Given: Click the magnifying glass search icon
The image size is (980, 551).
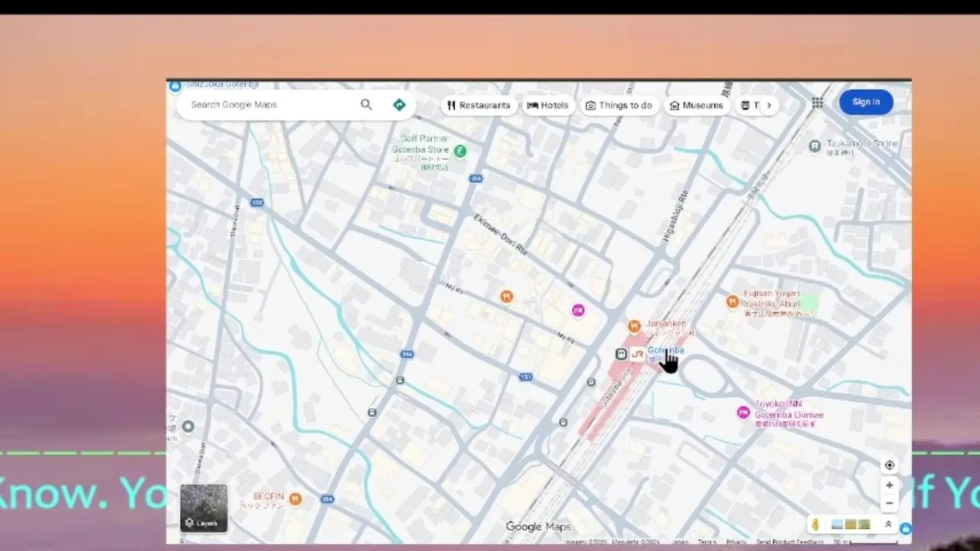Looking at the screenshot, I should click(367, 105).
